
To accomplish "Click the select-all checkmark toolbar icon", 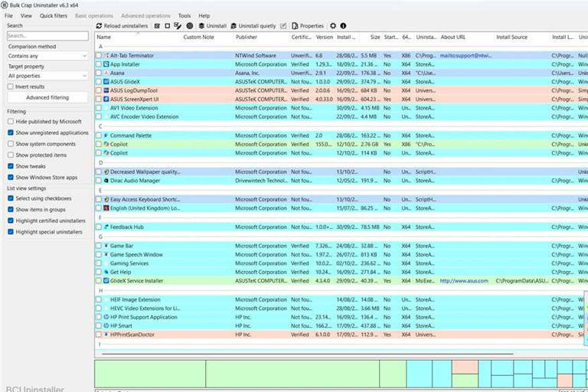I will [157, 26].
